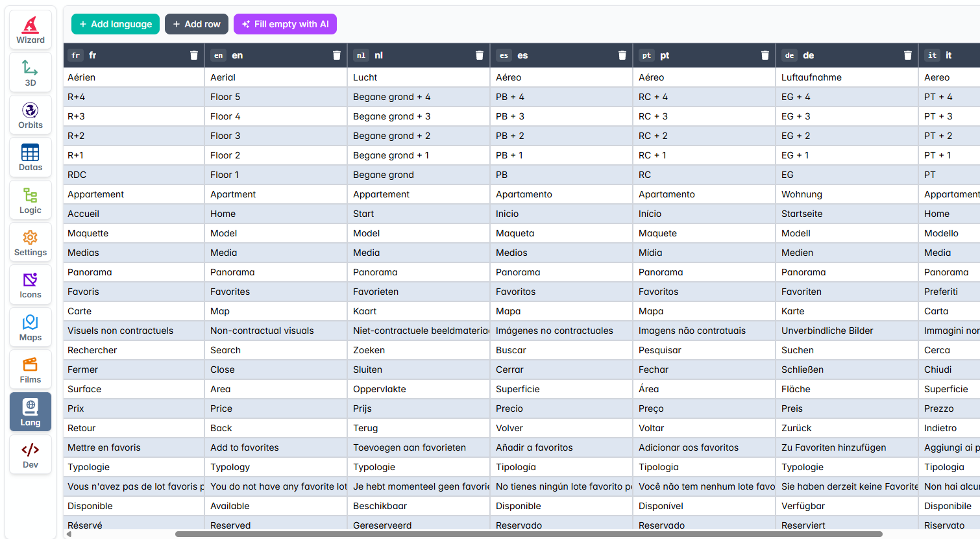Select the 'Floor 5' cell

click(276, 97)
